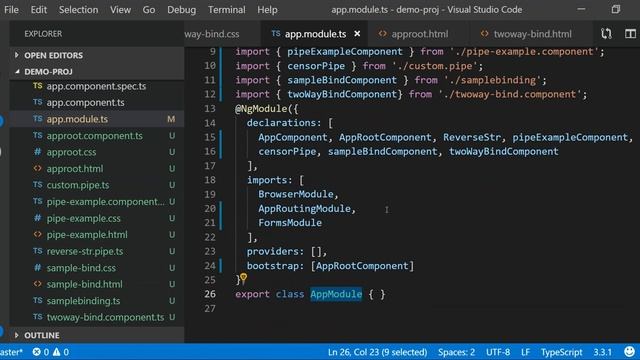Click the M status badge on app.module.ts
This screenshot has width=640, height=360.
(171, 119)
